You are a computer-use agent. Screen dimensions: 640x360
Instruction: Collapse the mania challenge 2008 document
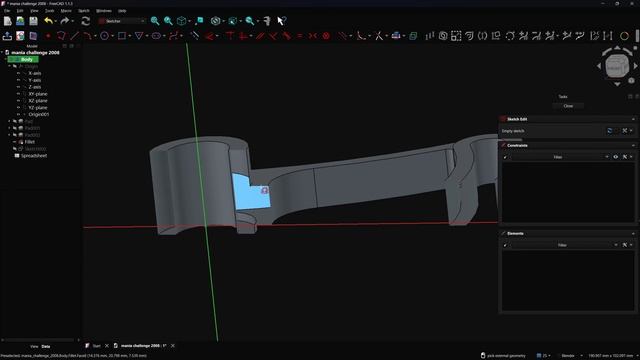pos(2,53)
